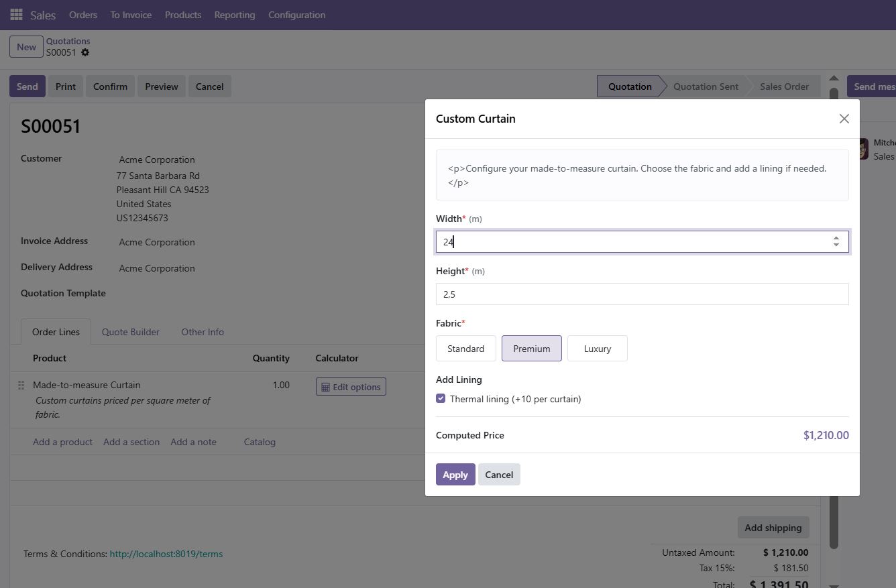Open the Products menu

click(183, 15)
